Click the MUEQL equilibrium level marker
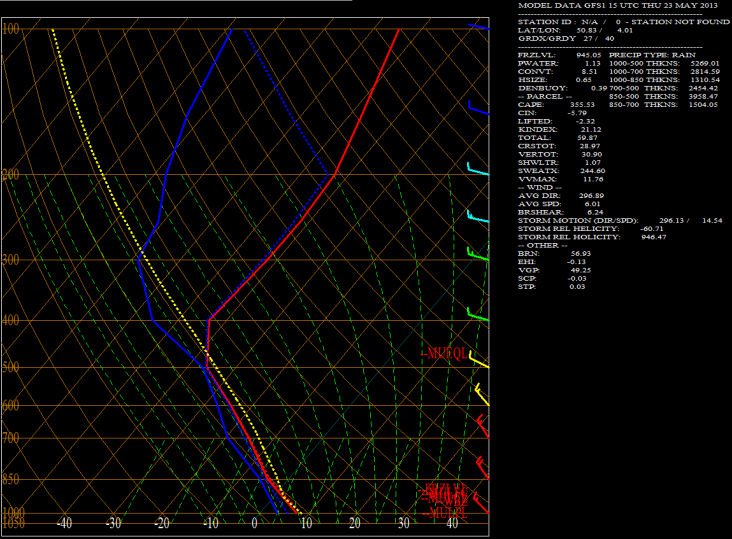Image resolution: width=732 pixels, height=539 pixels. coord(443,353)
